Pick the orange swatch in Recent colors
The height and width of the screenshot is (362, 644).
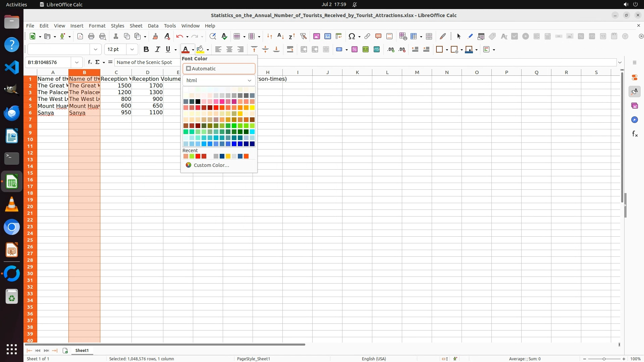tap(246, 156)
